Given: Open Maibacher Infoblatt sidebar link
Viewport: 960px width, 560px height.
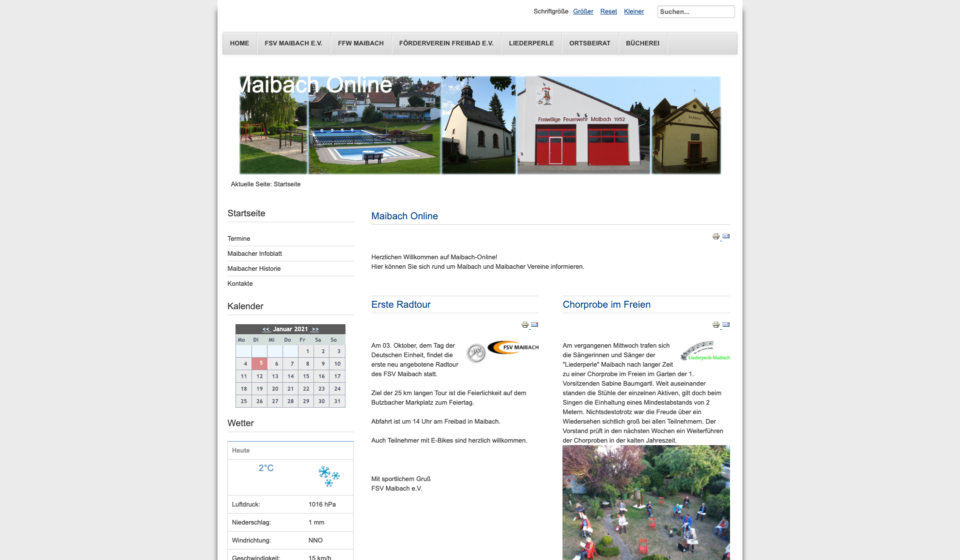Looking at the screenshot, I should tap(254, 254).
